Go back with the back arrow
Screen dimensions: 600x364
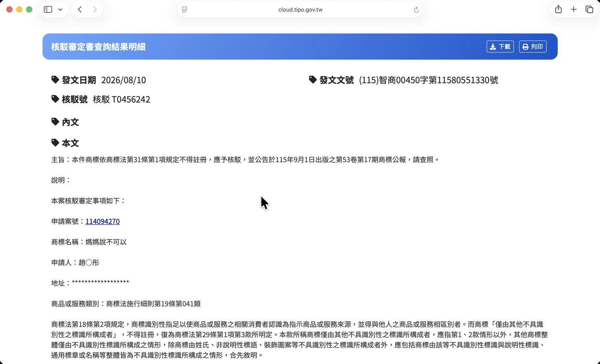click(80, 9)
